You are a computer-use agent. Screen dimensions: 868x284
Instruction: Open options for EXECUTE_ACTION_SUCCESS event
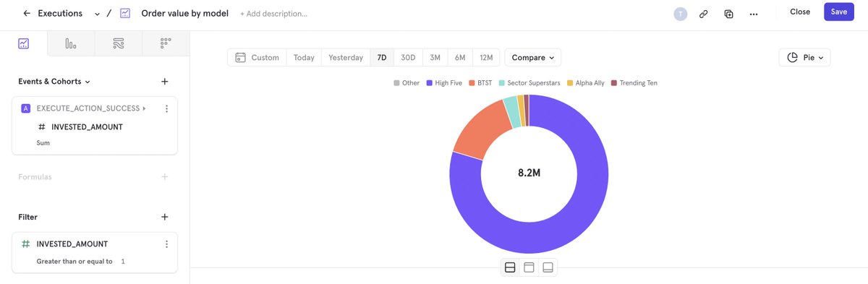(166, 108)
